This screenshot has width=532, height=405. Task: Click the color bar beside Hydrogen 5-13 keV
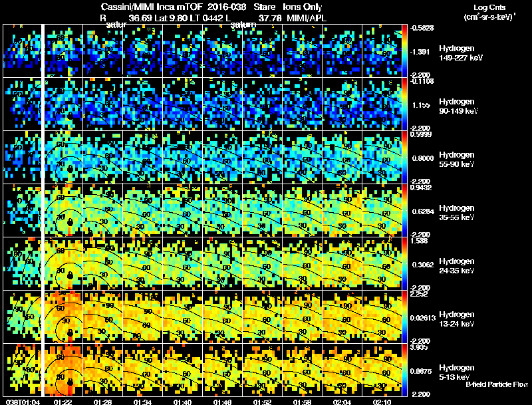pos(404,370)
